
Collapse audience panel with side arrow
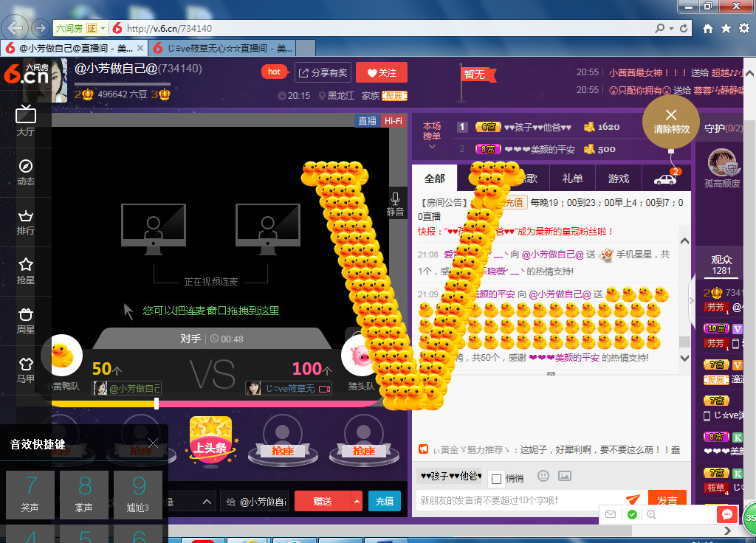point(692,300)
